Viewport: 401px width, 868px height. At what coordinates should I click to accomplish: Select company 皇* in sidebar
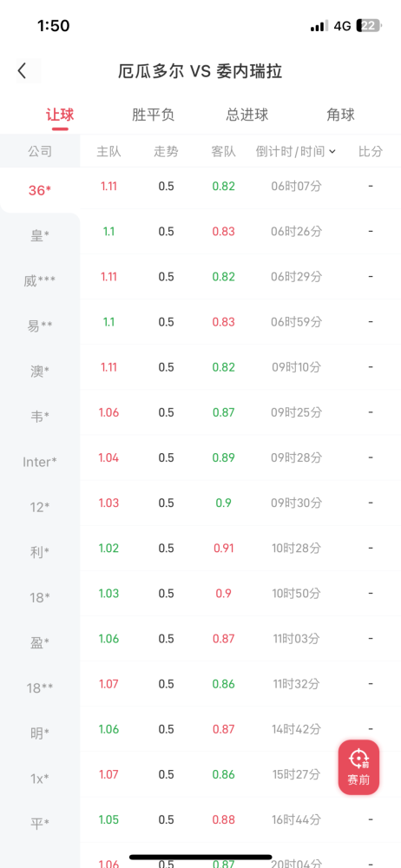pos(40,235)
